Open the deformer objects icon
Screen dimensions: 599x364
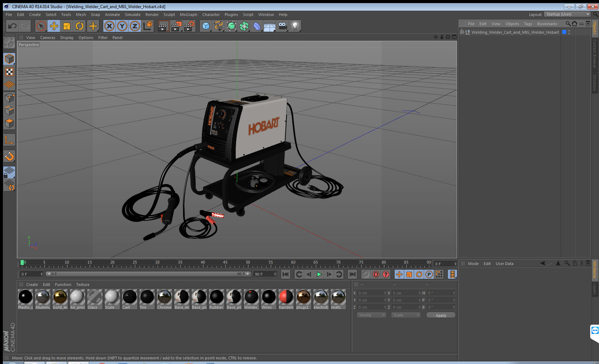coord(257,26)
